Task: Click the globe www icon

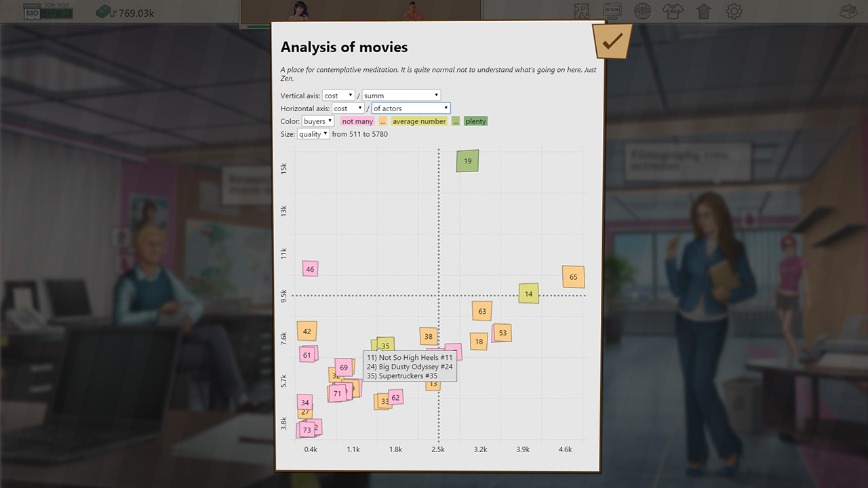Action: coord(642,11)
